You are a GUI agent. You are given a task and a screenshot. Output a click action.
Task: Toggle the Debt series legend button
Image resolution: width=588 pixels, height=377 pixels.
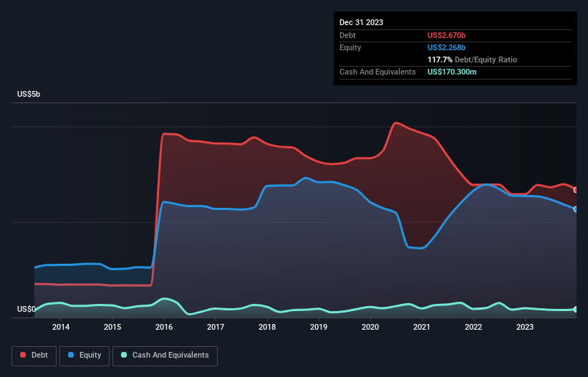[x=34, y=355]
